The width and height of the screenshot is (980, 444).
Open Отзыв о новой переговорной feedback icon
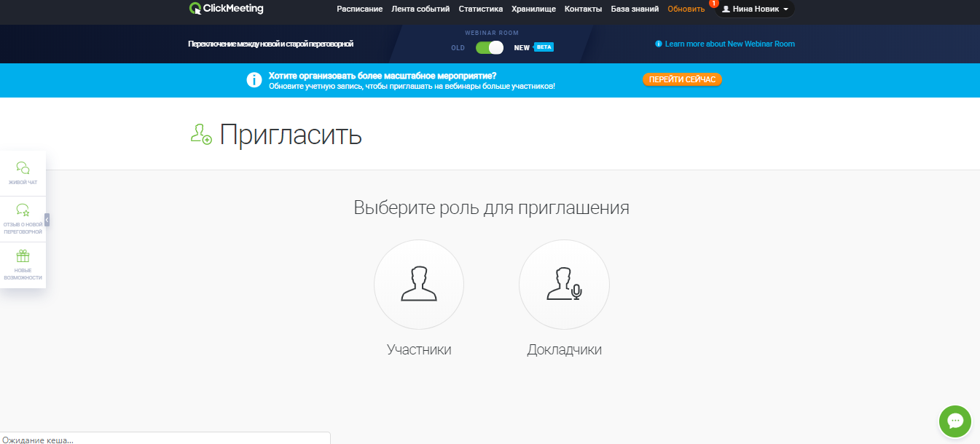[x=23, y=218]
